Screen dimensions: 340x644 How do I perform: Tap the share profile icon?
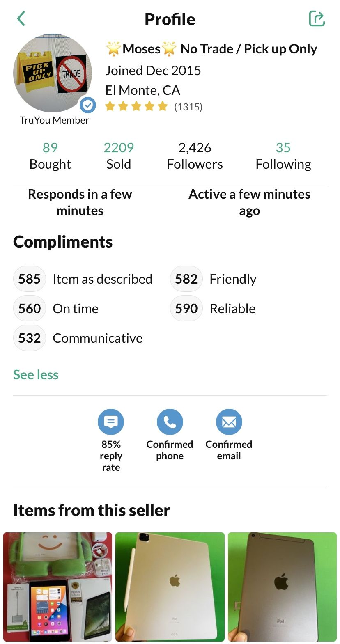point(317,19)
